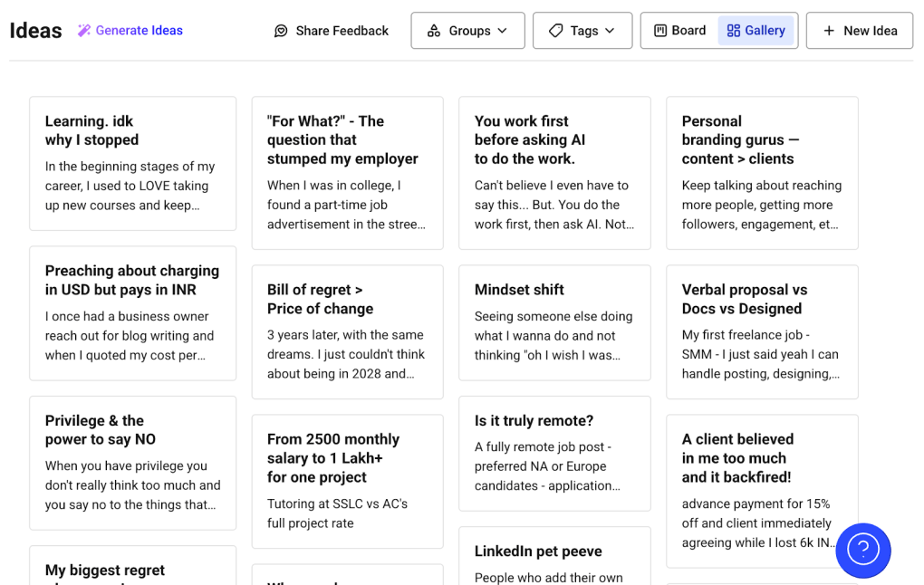Image resolution: width=924 pixels, height=585 pixels.
Task: Click the magic wand Generate Ideas icon
Action: click(84, 30)
